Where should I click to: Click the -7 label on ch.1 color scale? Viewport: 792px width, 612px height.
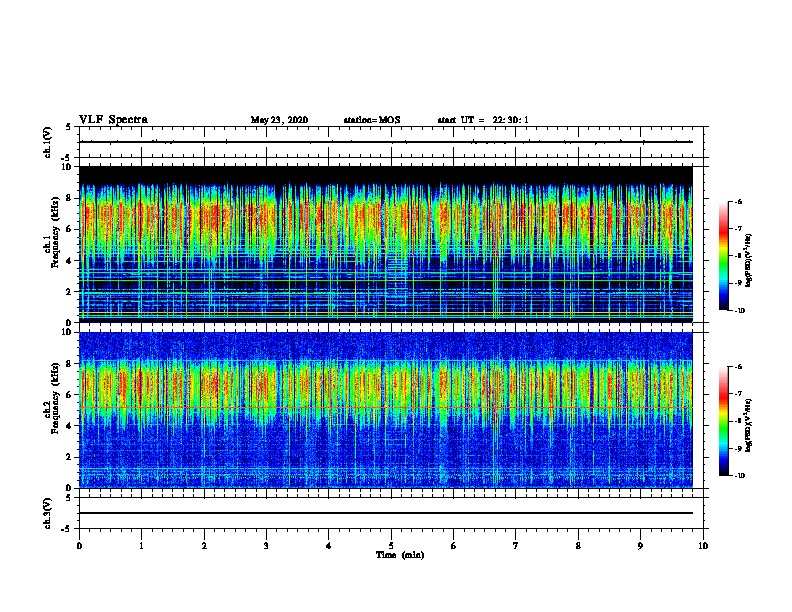(738, 229)
